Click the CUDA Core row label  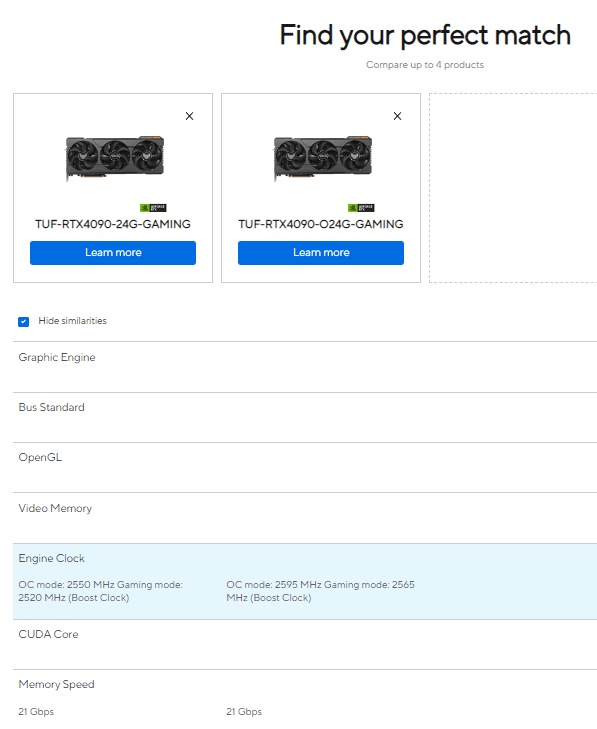pyautogui.click(x=48, y=634)
